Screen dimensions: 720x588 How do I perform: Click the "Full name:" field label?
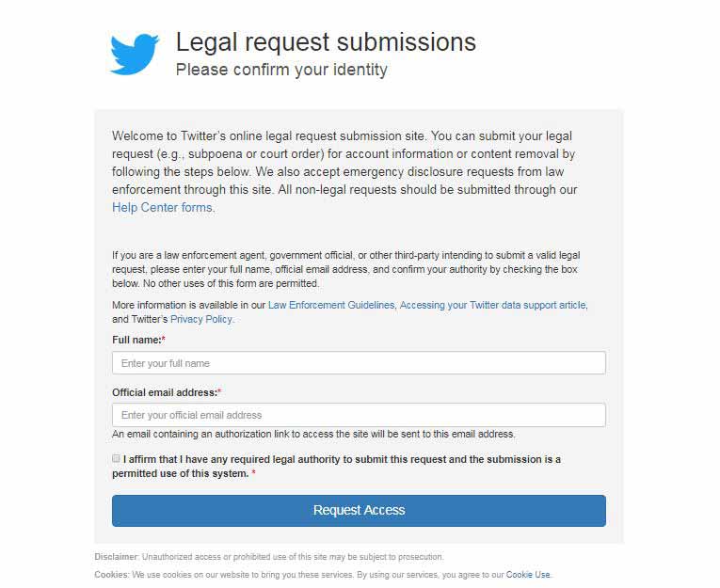coord(137,339)
